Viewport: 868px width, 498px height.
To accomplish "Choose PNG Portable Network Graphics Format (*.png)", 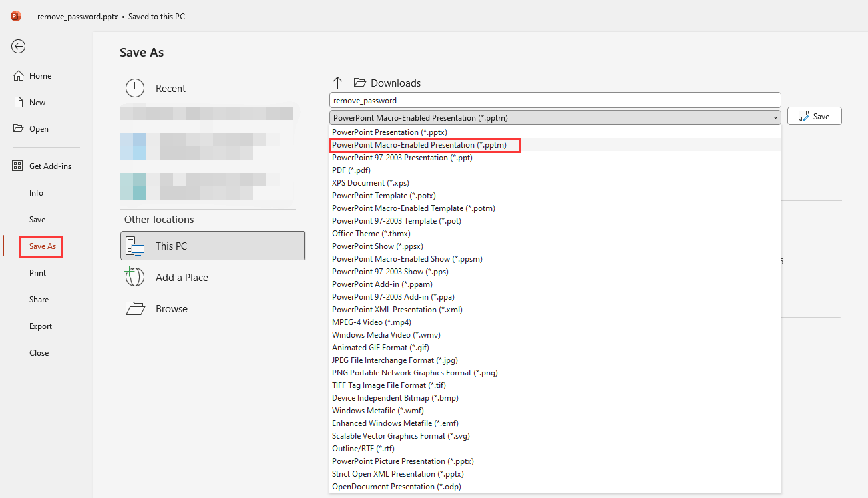I will point(555,373).
